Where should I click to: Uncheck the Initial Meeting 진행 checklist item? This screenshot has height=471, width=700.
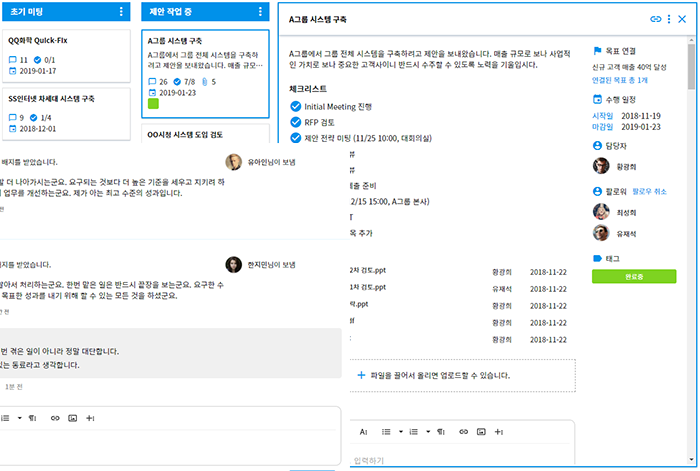coord(295,106)
